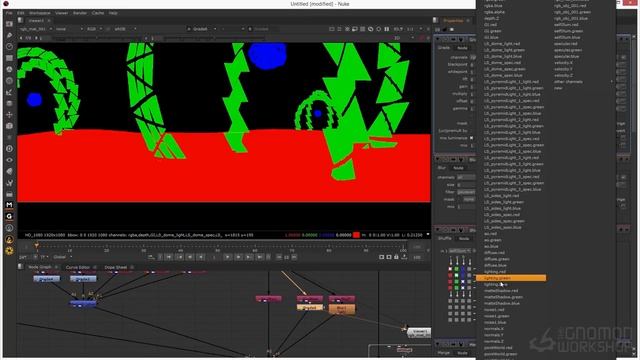Toggle the blue channel checkbox in Shuffle matrix
The width and height of the screenshot is (640, 360).
[463, 282]
